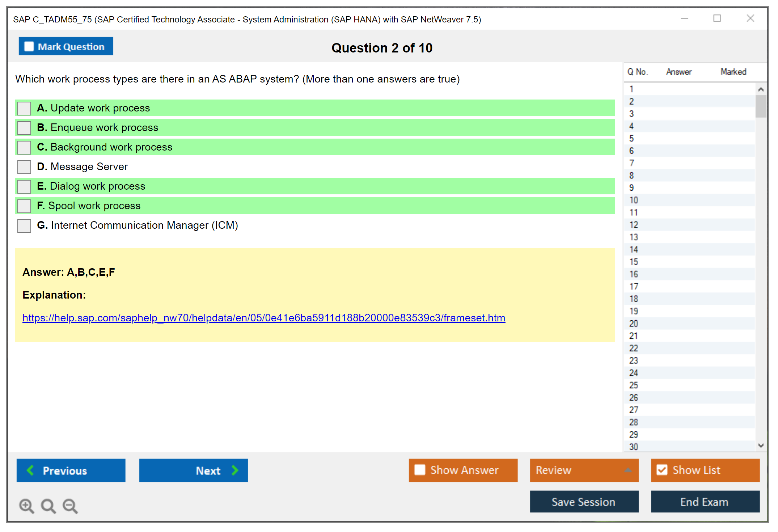
Task: Check option G Internet Communication Manager
Action: (24, 225)
